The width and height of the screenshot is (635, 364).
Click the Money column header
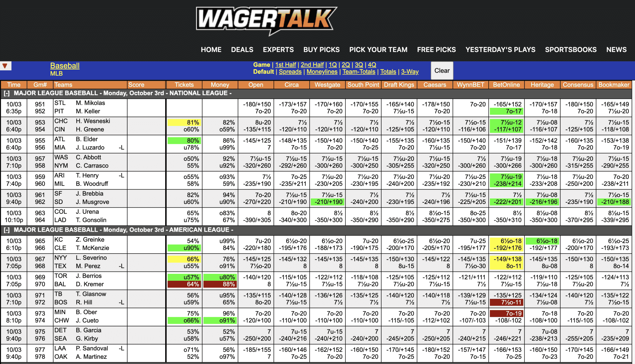coord(220,85)
